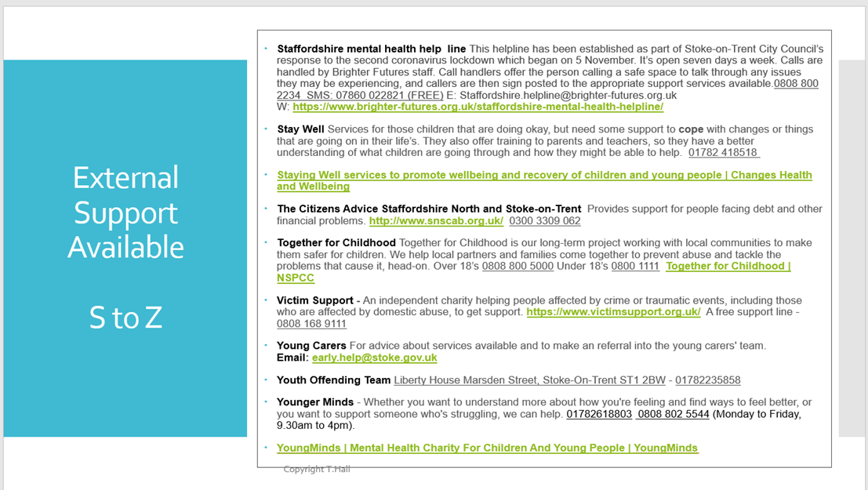Click the 'External Support Available' slide title
This screenshot has width=868, height=490.
tap(125, 212)
